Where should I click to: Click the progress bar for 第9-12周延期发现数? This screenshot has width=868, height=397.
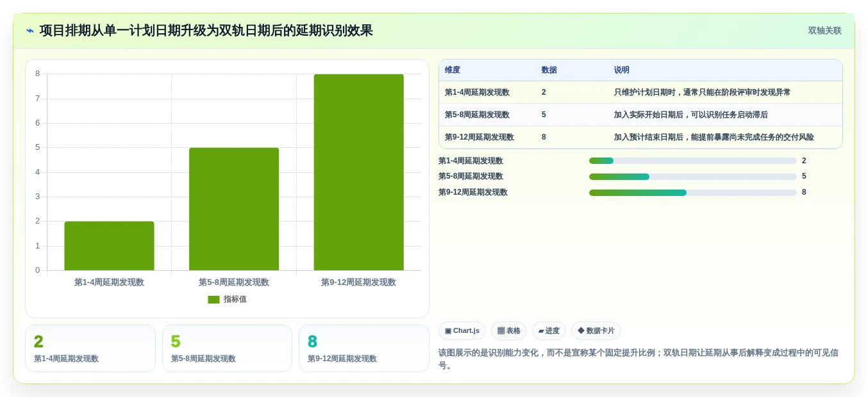coord(693,193)
